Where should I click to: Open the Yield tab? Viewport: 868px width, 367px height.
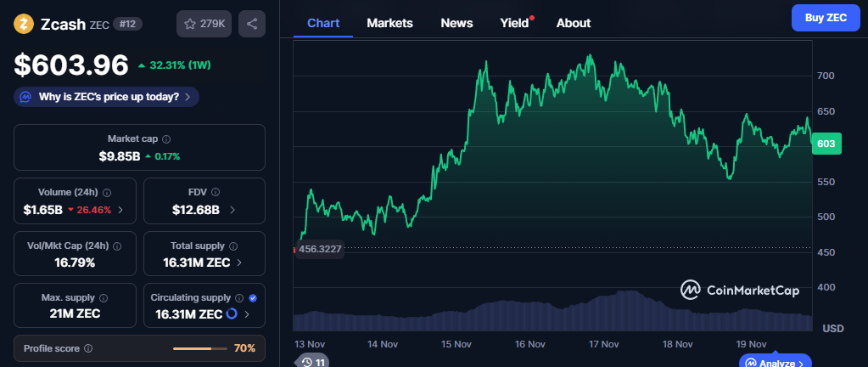(x=515, y=23)
